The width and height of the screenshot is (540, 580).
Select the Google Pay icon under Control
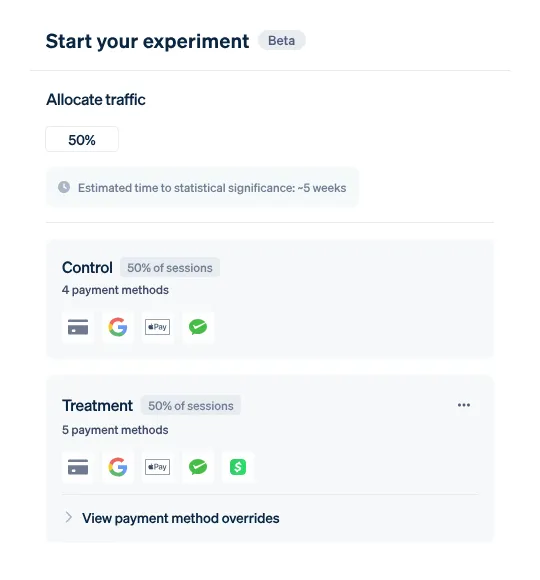pos(118,327)
